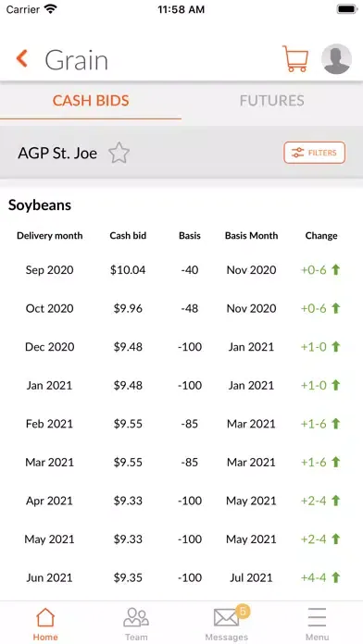
Task: Open the Filters button
Action: coord(315,153)
